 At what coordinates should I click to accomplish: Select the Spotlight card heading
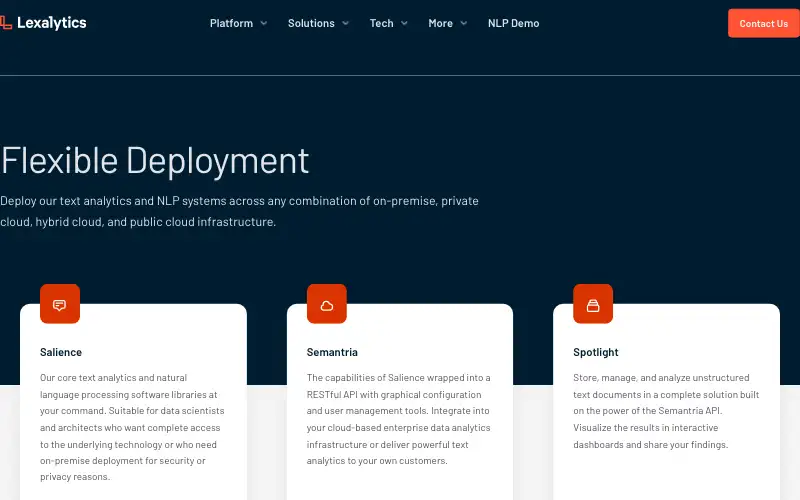click(595, 352)
